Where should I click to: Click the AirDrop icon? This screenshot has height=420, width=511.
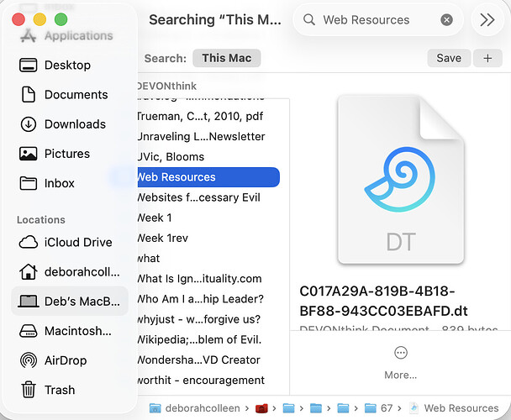point(28,360)
